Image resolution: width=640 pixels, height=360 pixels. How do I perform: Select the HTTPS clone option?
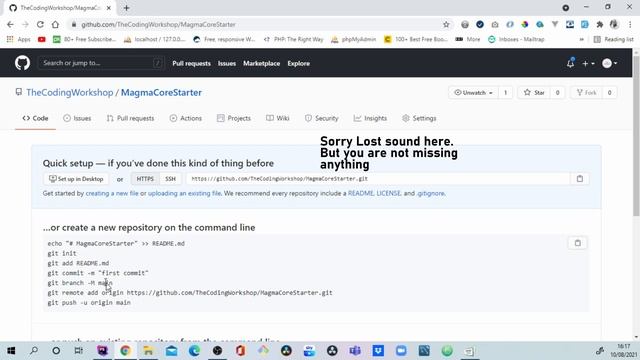145,179
